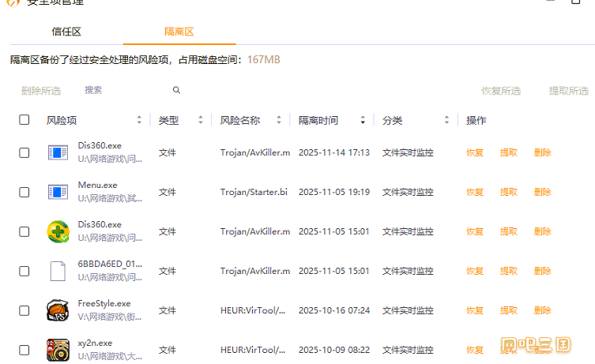
Task: Select the 隔离区 tab
Action: click(x=179, y=32)
